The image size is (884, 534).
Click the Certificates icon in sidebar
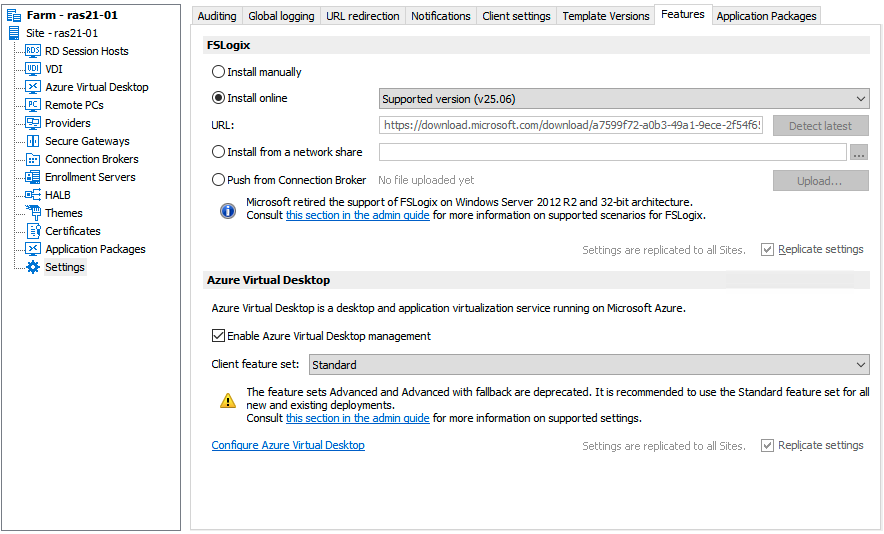click(33, 231)
